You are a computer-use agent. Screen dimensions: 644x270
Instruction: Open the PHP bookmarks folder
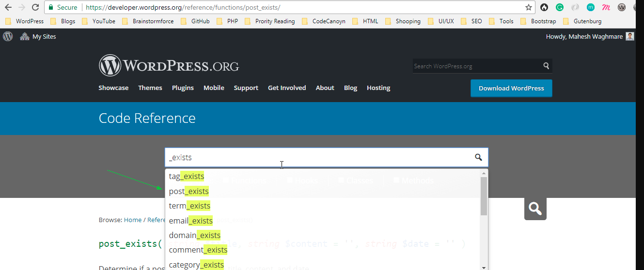click(227, 21)
